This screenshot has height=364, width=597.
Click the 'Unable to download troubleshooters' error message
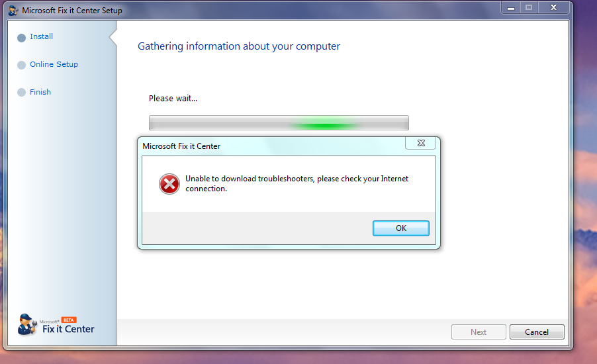297,183
